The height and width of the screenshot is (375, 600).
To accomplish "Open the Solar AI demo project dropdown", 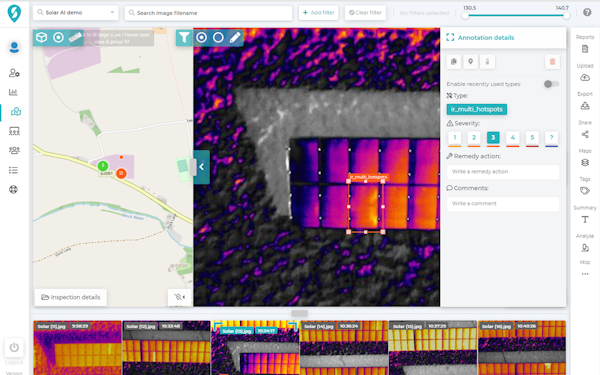I will [76, 13].
